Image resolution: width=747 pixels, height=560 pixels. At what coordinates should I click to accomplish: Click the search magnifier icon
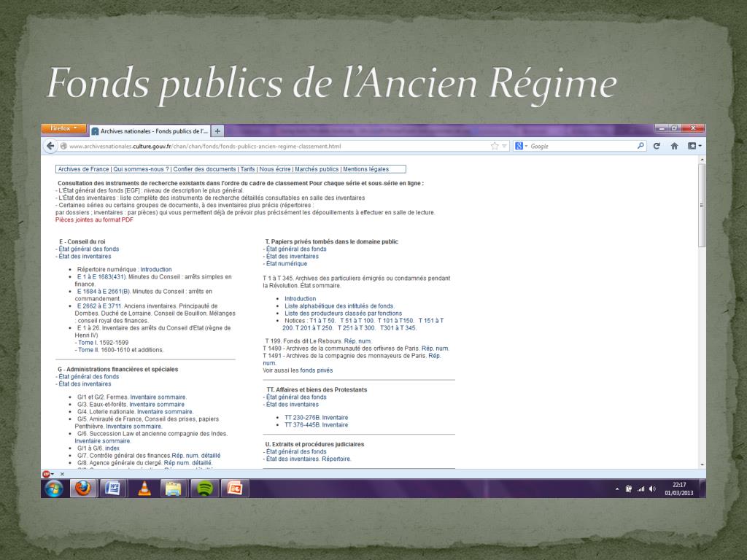(x=640, y=146)
